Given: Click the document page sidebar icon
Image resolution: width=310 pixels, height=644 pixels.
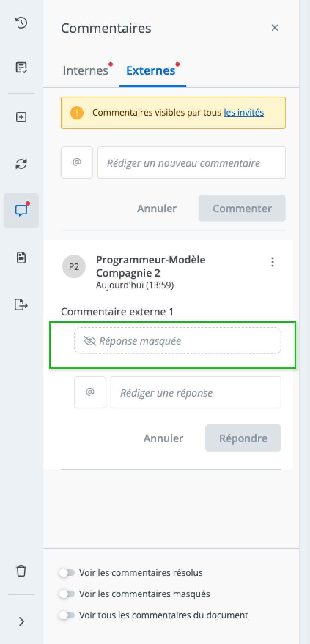Looking at the screenshot, I should click(21, 258).
